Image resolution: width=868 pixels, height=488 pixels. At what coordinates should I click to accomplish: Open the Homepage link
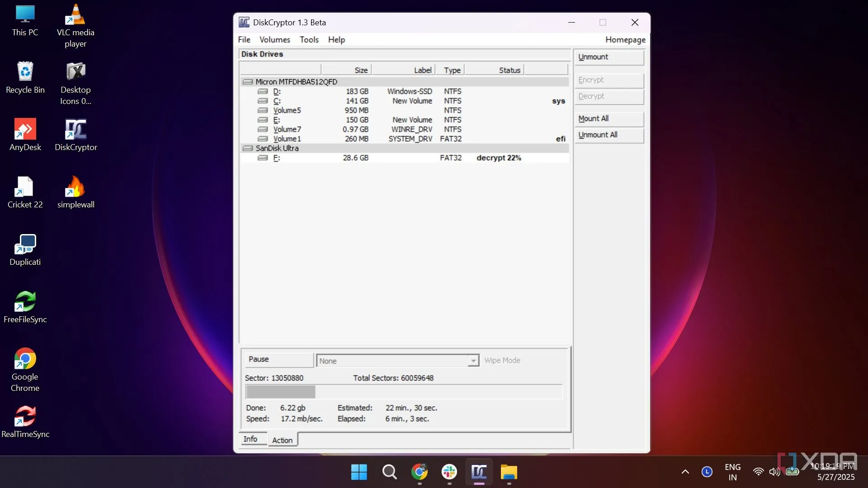coord(625,40)
